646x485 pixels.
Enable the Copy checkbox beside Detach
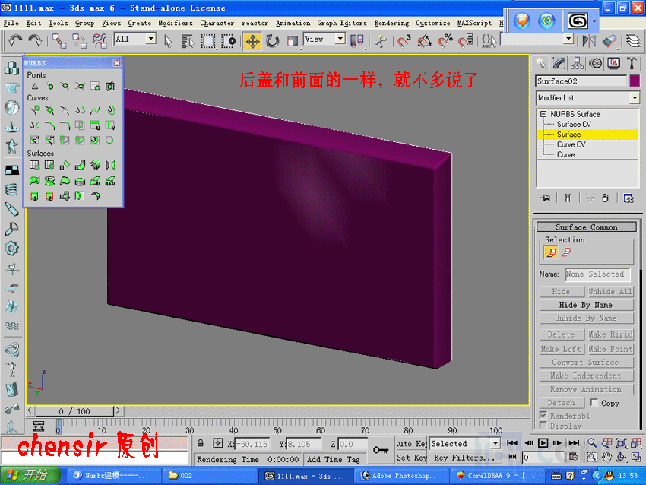click(x=594, y=402)
